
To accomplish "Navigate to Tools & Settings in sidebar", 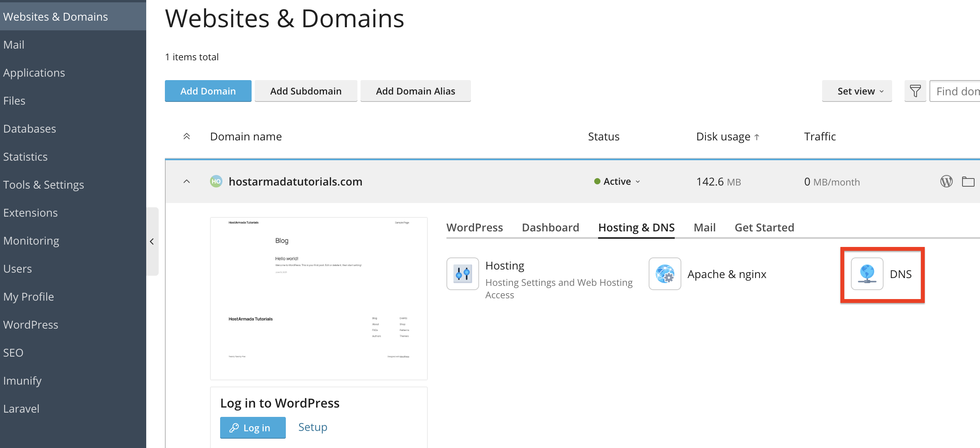I will click(44, 184).
